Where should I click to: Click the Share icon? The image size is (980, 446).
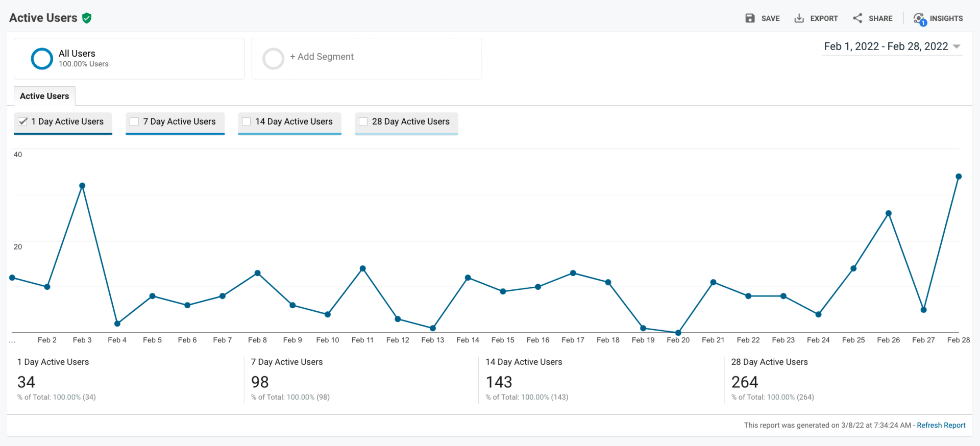pyautogui.click(x=857, y=18)
